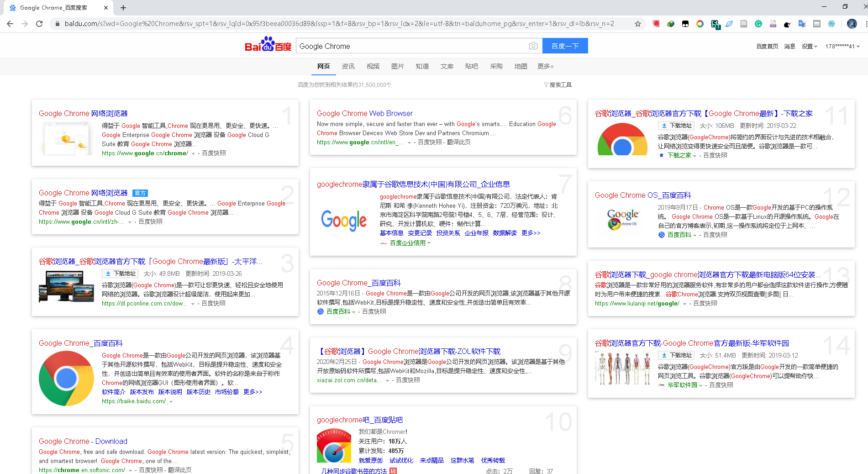The height and width of the screenshot is (474, 868).
Task: Open 'Google Chrome OS_百度百科' result
Action: click(643, 195)
